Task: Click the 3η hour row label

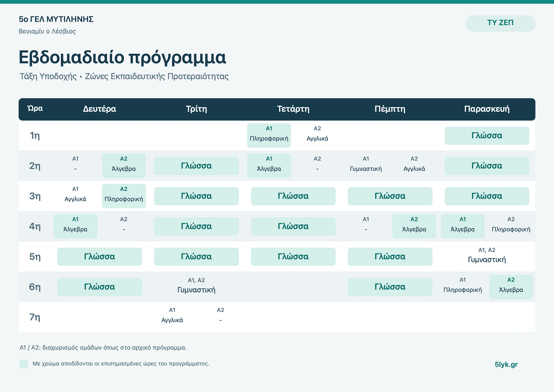Action: pyautogui.click(x=34, y=196)
